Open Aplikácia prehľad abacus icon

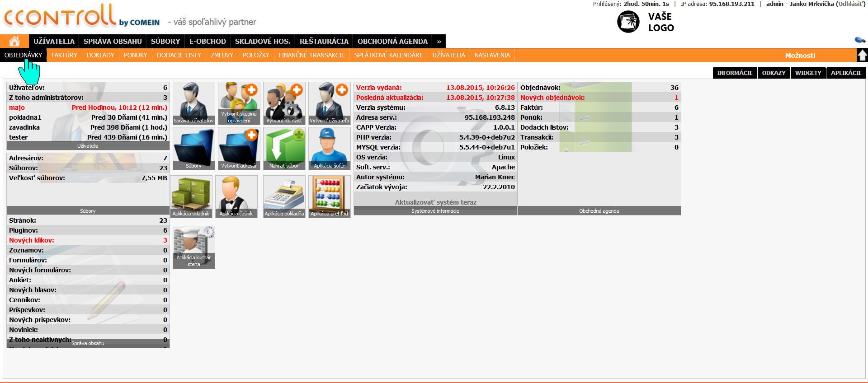(329, 196)
